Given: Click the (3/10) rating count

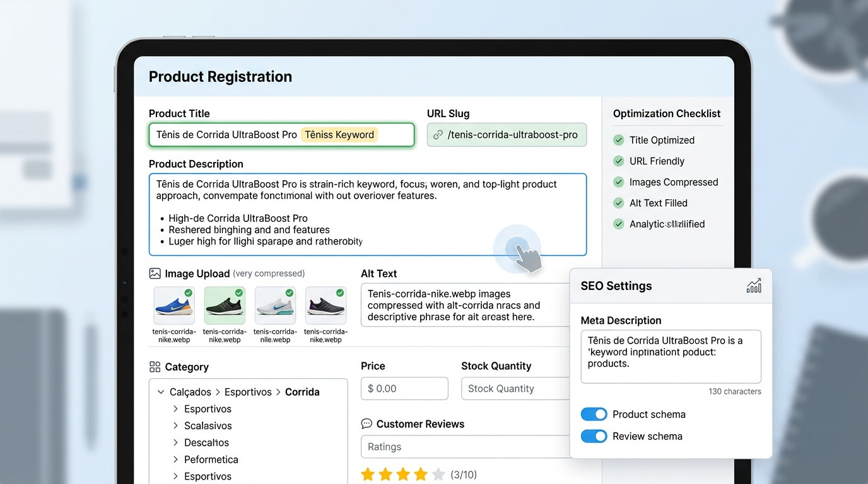Looking at the screenshot, I should pos(464,474).
